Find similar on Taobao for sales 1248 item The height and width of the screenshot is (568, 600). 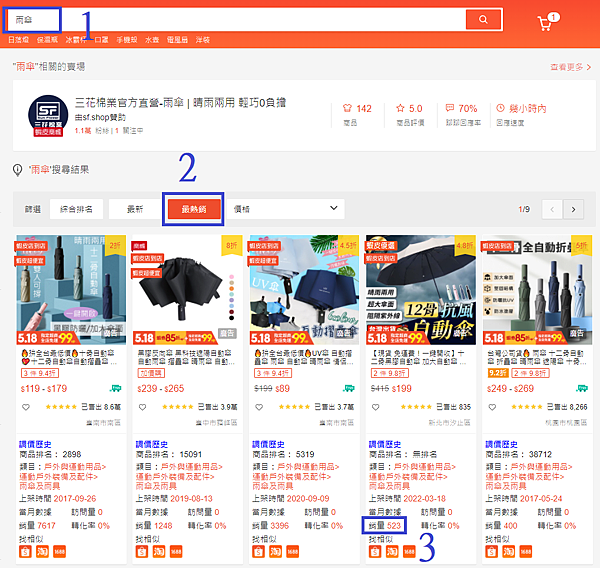[x=159, y=552]
